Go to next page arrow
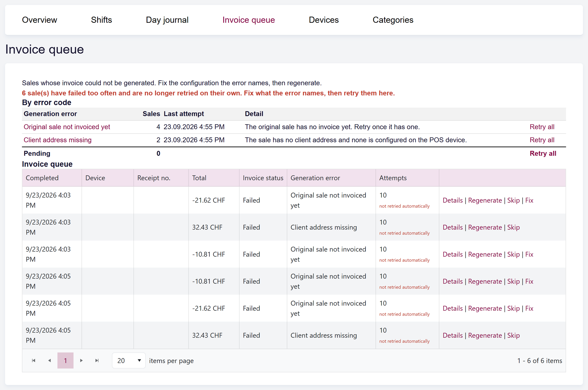Viewport: 588px width, 390px height. pos(81,360)
